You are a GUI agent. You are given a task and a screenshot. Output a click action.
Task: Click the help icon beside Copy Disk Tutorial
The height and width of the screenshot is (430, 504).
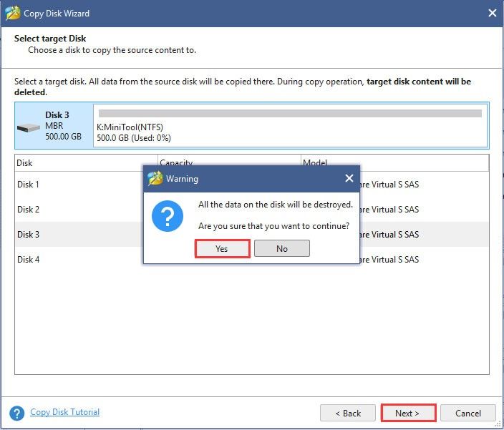(16, 413)
